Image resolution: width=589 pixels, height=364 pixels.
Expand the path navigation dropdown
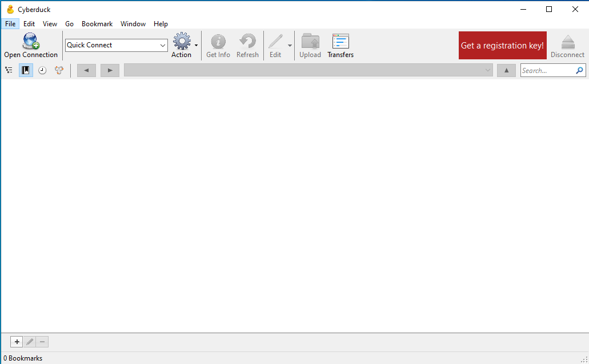(x=487, y=70)
